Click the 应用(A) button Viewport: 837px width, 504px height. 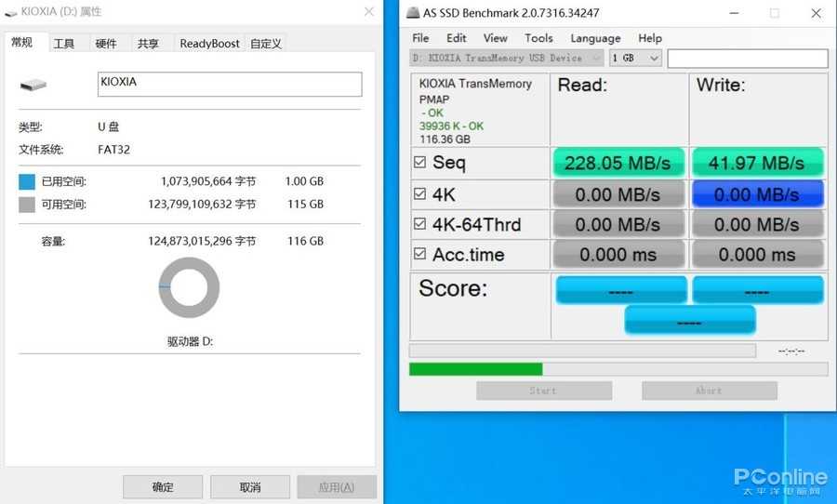337,487
